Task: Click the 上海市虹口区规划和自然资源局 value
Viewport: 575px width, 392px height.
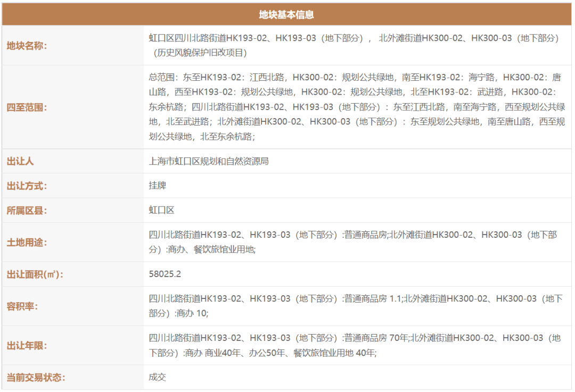Action: pyautogui.click(x=209, y=161)
